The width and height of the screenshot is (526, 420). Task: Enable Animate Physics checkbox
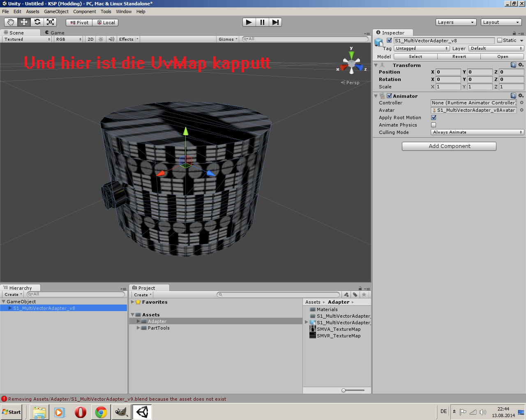[x=434, y=125]
